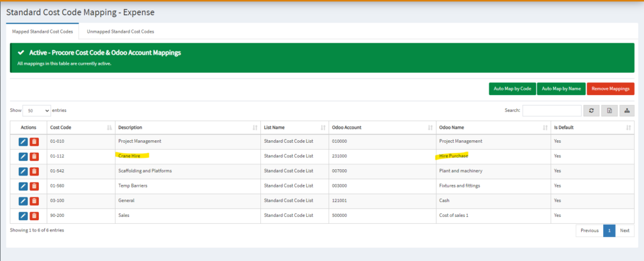Viewport: 644px width, 261px height.
Task: Open the Show entries count dropdown
Action: pos(36,111)
